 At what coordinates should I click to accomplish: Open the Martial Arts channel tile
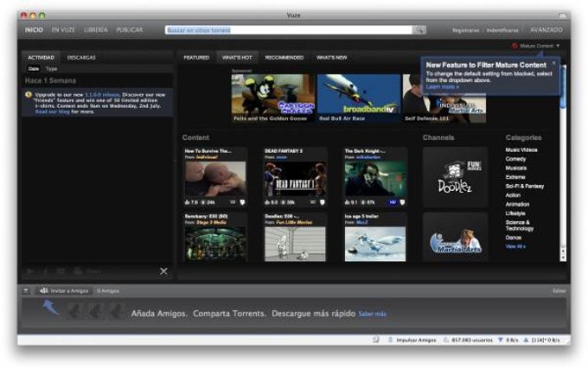coord(455,237)
